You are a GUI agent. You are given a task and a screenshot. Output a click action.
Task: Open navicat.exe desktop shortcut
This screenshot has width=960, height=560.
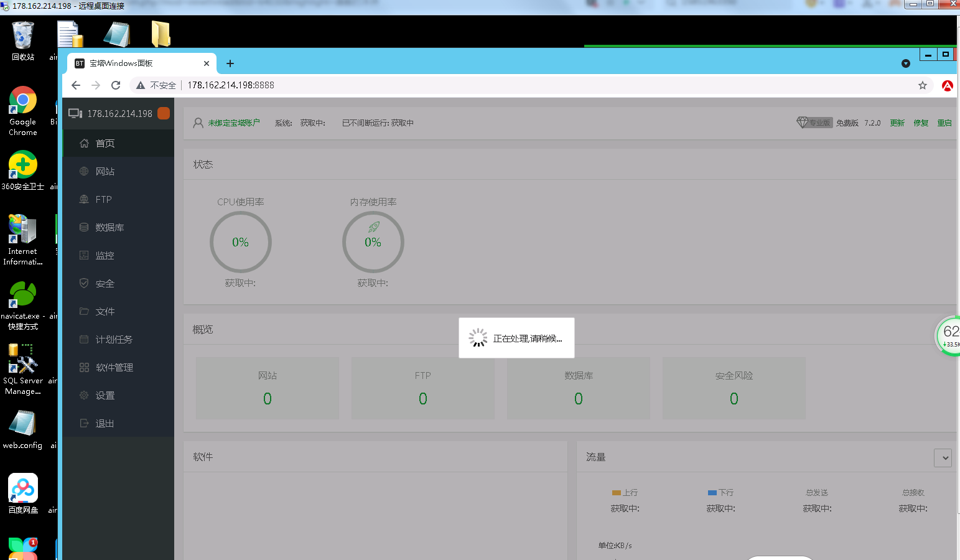(23, 305)
